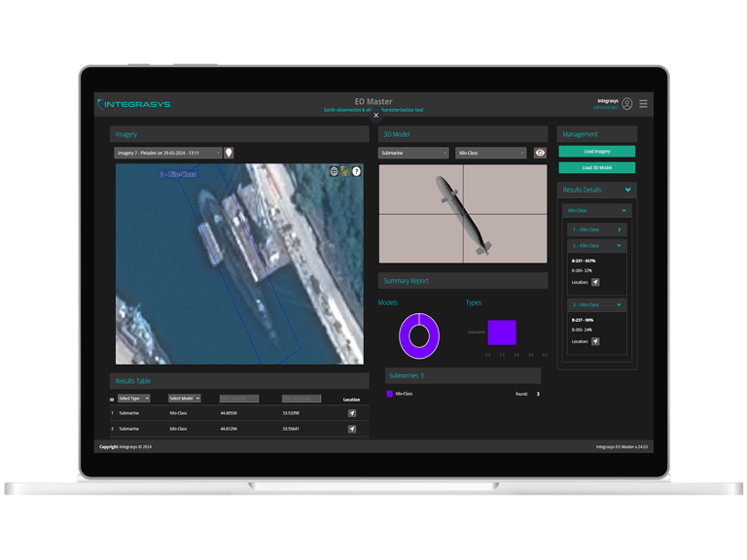This screenshot has width=747, height=560.
Task: Click location icon under 3 - Kilo-Class details
Action: tap(595, 341)
